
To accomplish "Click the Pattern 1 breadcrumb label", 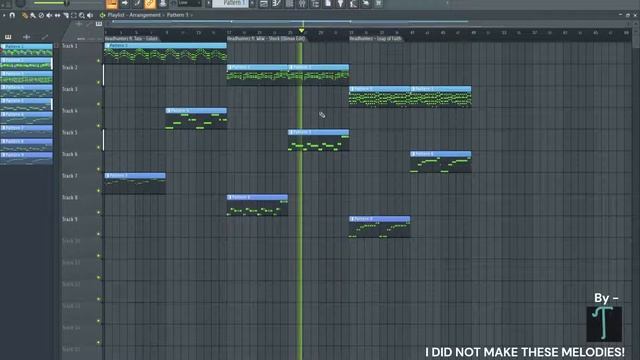I will (178, 15).
